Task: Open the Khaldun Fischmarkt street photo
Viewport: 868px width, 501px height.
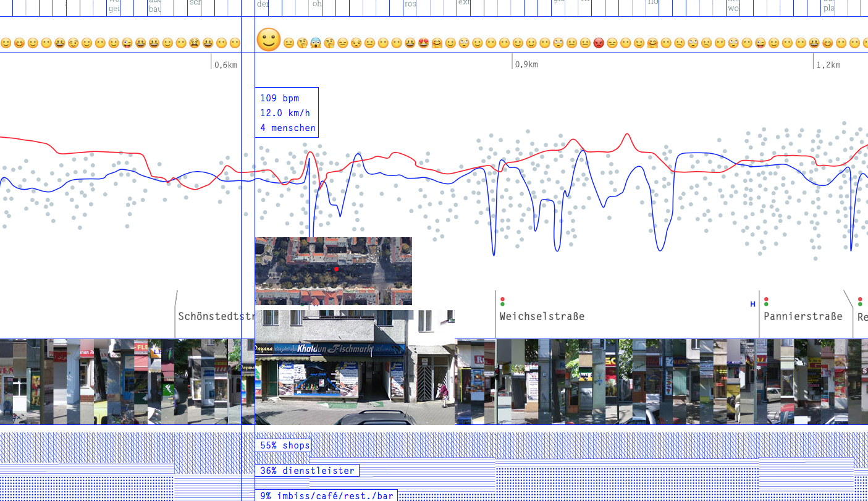Action: point(355,367)
